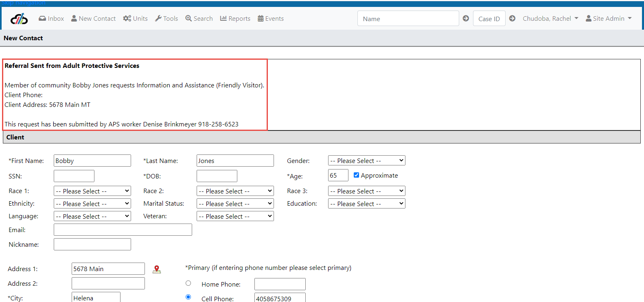Click the arrow button next to Name search
Screen dimensions: 644x302
coord(466,19)
